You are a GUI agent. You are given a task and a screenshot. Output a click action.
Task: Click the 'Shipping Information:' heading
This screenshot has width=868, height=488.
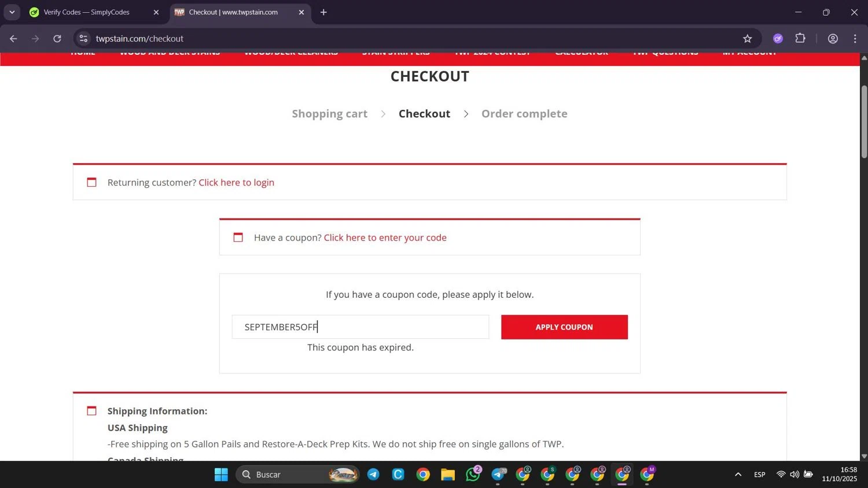point(157,411)
